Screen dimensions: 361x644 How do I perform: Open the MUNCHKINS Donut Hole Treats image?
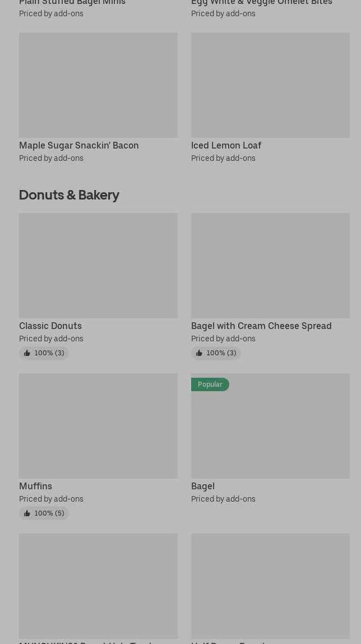click(98, 586)
